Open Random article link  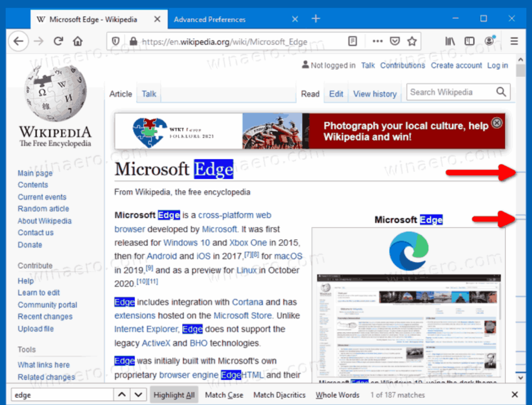pos(43,209)
